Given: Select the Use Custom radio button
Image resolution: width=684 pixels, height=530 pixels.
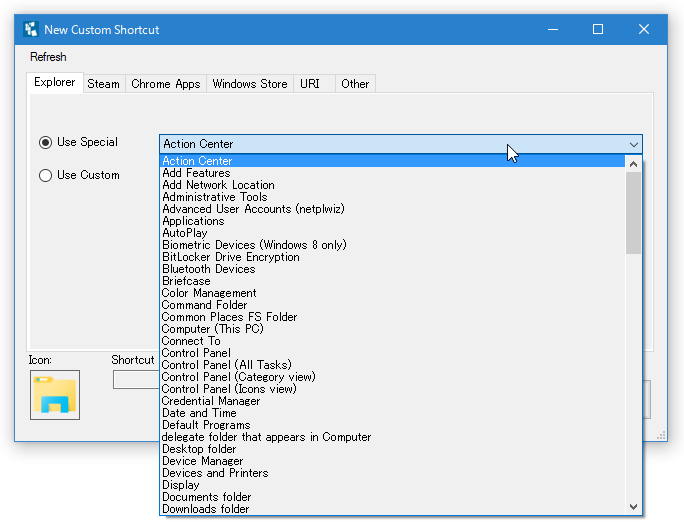Looking at the screenshot, I should point(45,175).
